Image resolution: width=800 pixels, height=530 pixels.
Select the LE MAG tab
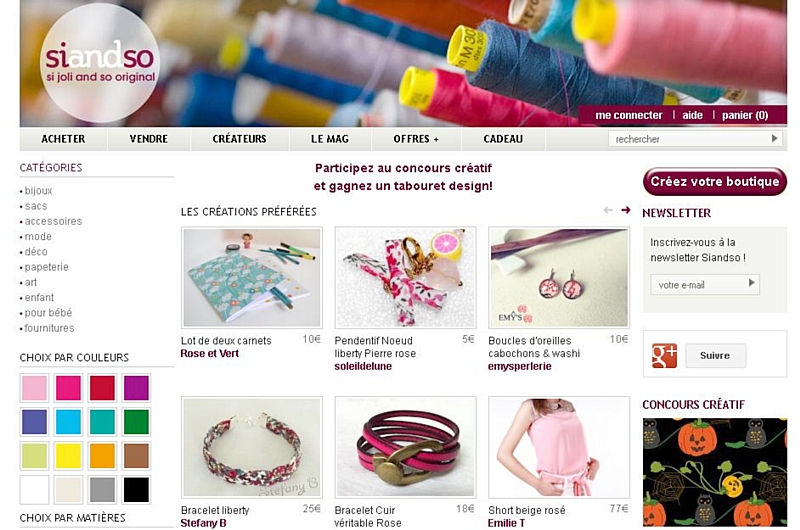coord(330,139)
